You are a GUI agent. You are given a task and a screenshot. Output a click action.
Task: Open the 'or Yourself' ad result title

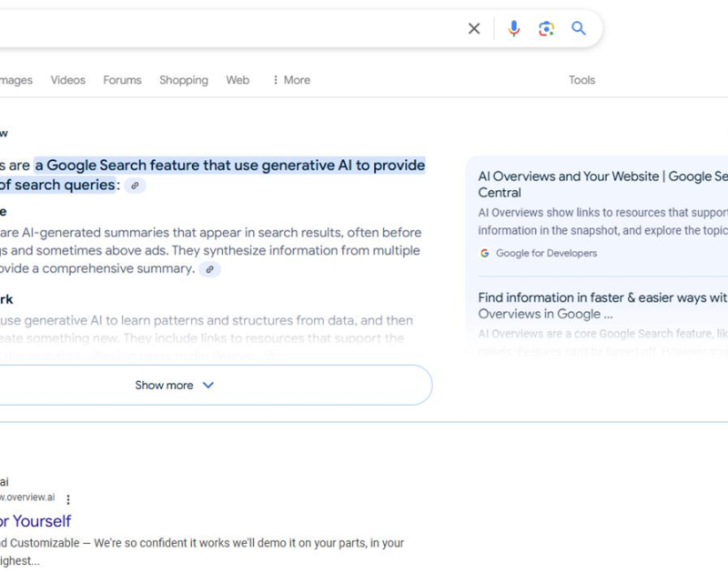point(35,521)
